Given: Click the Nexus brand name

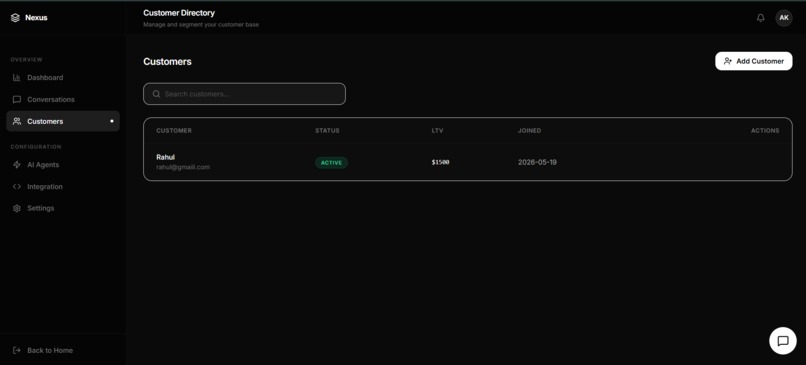Looking at the screenshot, I should click(36, 18).
